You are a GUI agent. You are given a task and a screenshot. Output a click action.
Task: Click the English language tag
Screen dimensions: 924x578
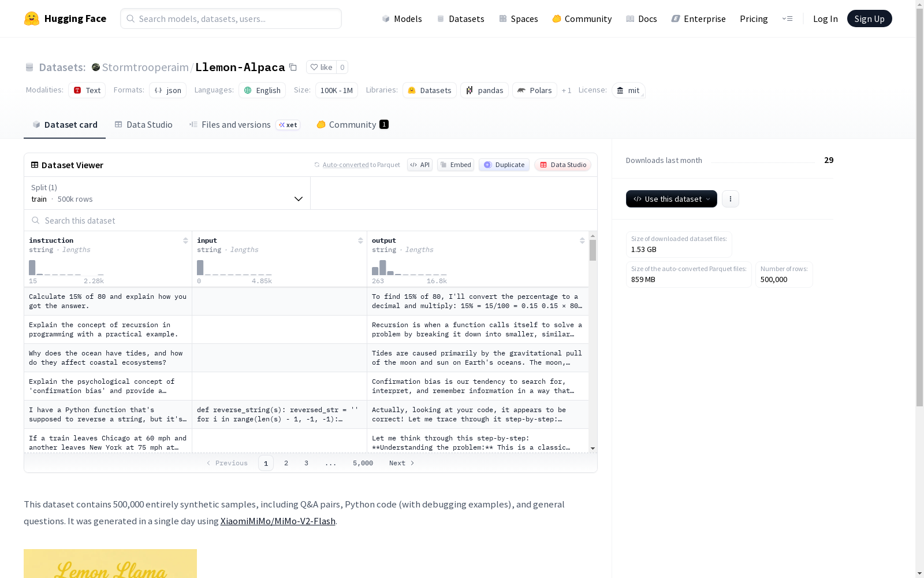pos(262,90)
